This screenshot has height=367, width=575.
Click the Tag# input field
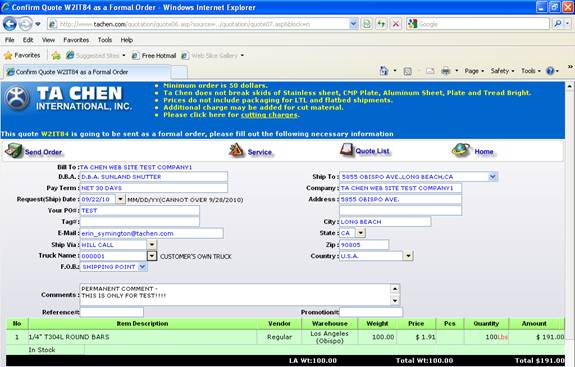coord(140,221)
